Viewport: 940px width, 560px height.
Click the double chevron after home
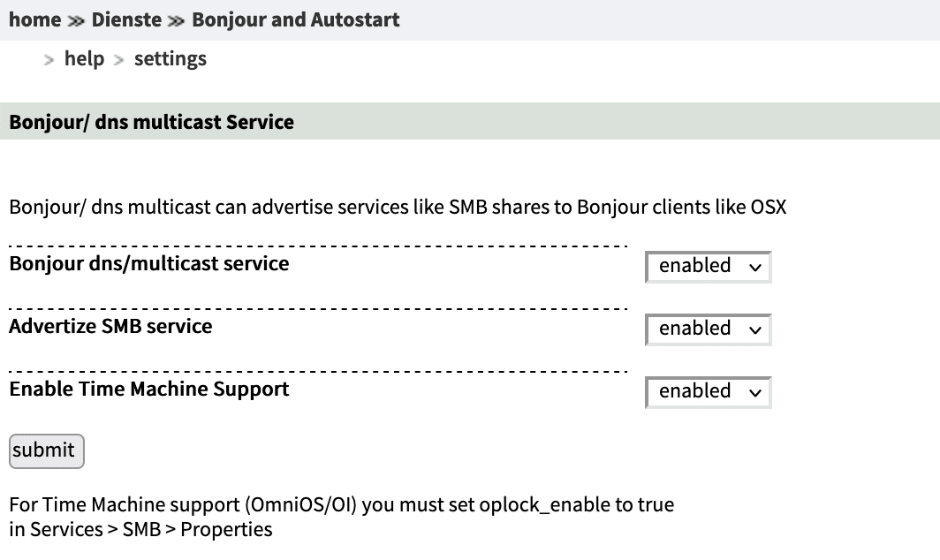pos(77,20)
